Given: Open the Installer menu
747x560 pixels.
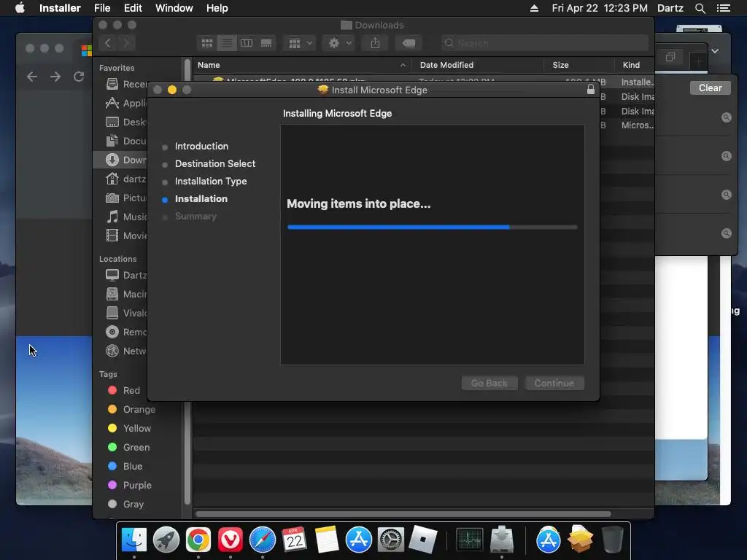Looking at the screenshot, I should [60, 8].
